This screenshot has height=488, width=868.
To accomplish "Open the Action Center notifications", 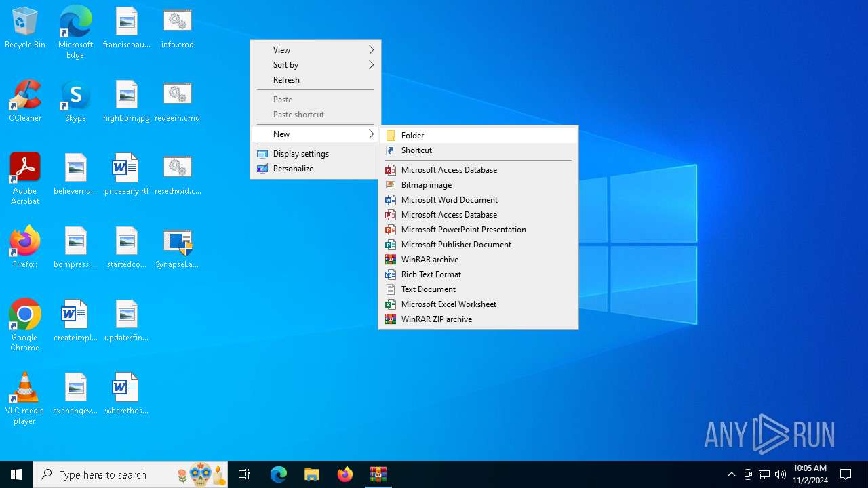I will [x=846, y=474].
